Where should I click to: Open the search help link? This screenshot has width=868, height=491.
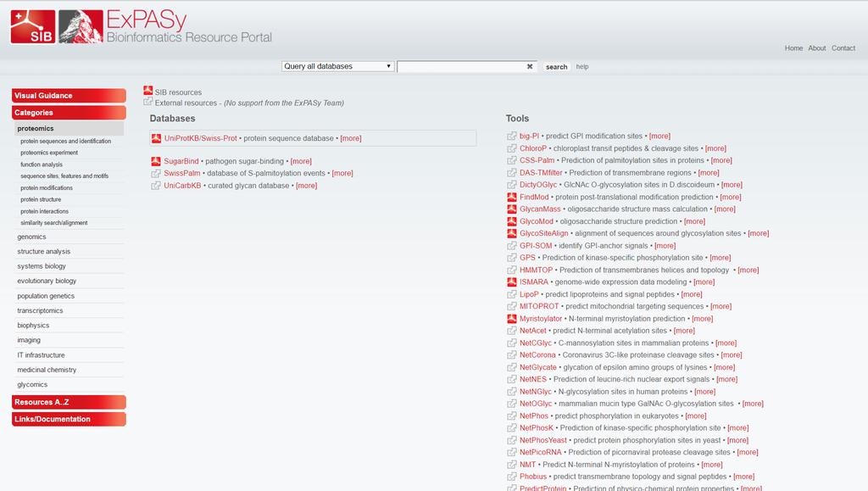pos(581,66)
